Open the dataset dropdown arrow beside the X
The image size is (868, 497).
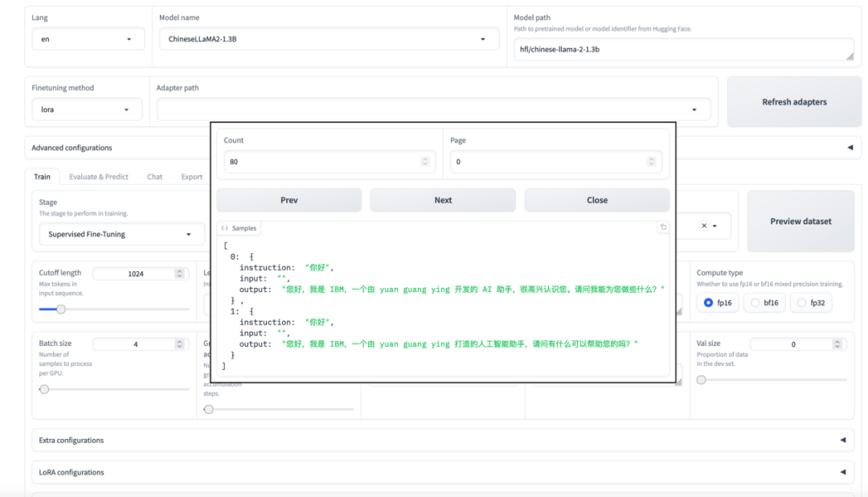714,226
